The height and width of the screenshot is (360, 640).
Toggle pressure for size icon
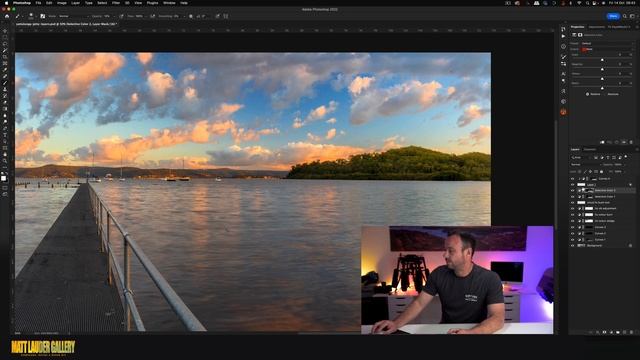(x=217, y=16)
